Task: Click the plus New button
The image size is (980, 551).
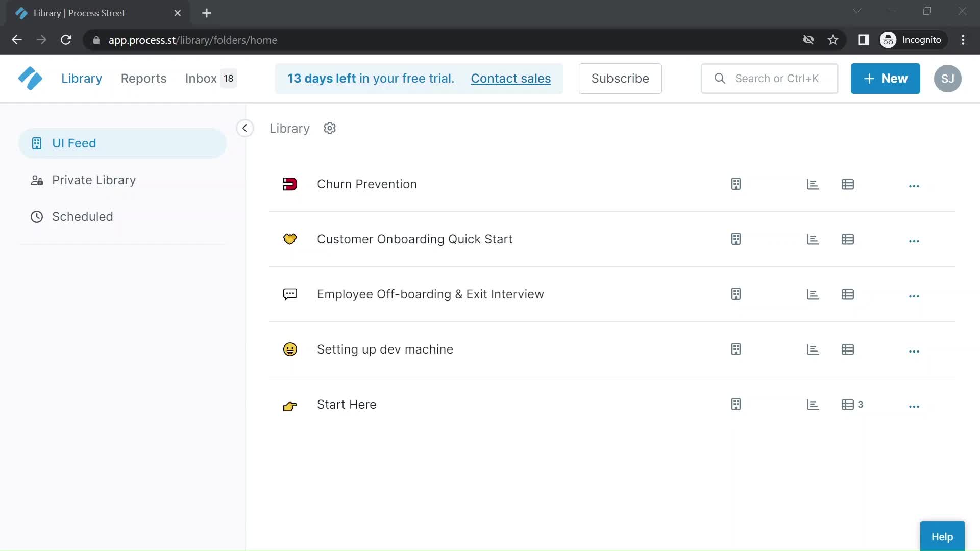Action: click(x=886, y=79)
